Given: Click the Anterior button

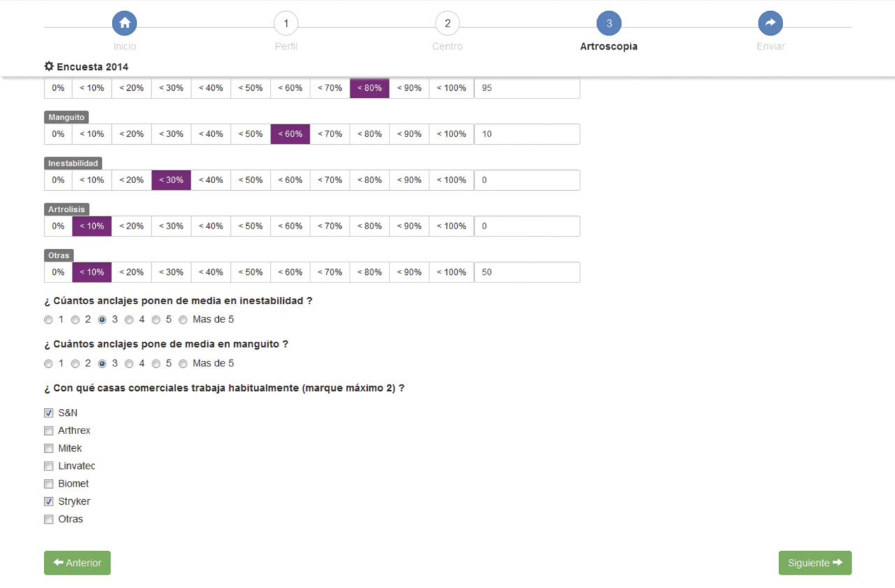Looking at the screenshot, I should click(x=77, y=563).
